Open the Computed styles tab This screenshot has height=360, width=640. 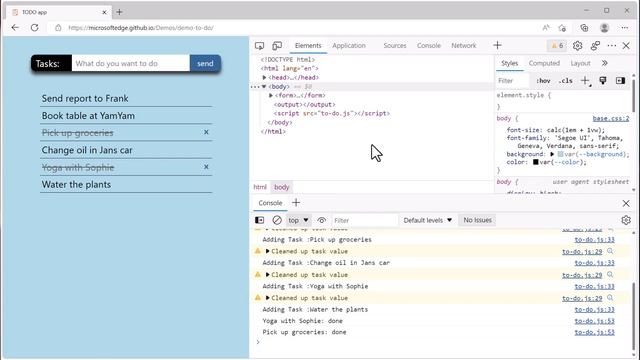pyautogui.click(x=544, y=63)
